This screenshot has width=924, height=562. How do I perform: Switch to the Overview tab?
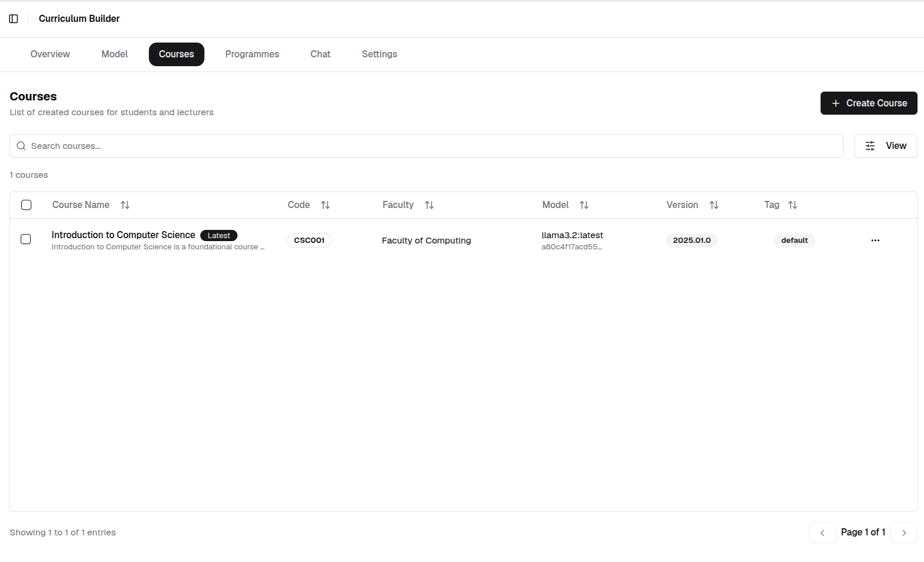point(50,54)
